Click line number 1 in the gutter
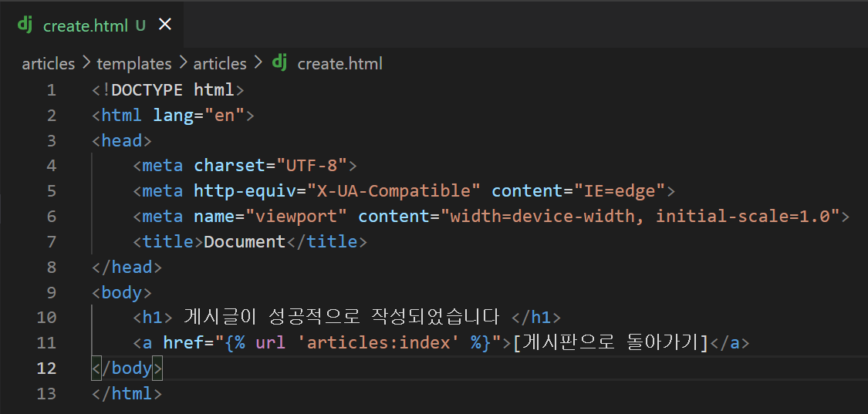 52,90
